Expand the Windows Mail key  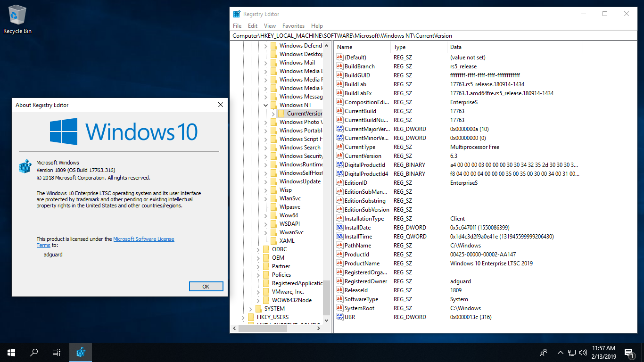coord(265,62)
